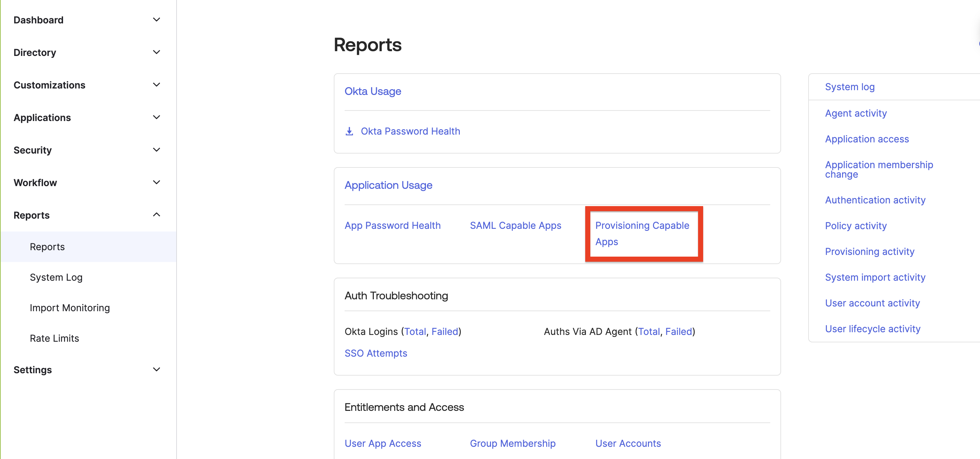Viewport: 980px width, 459px height.
Task: Download the Okta Password Health report
Action: 410,131
